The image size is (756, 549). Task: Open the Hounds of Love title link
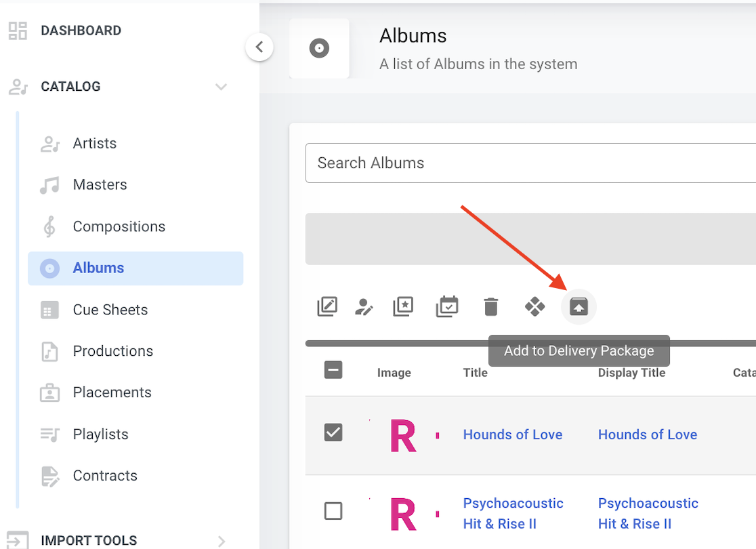pyautogui.click(x=512, y=434)
